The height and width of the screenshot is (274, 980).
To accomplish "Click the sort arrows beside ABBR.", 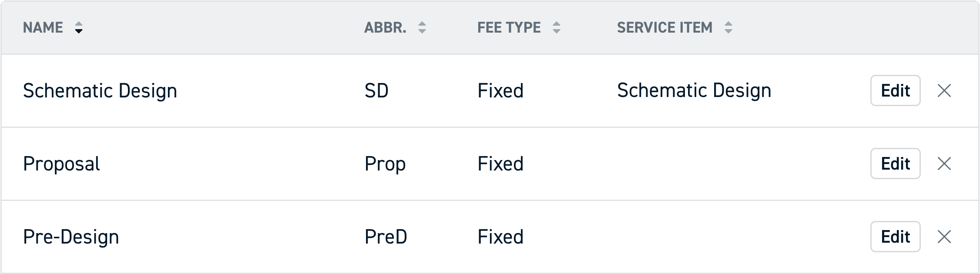I will [x=421, y=27].
